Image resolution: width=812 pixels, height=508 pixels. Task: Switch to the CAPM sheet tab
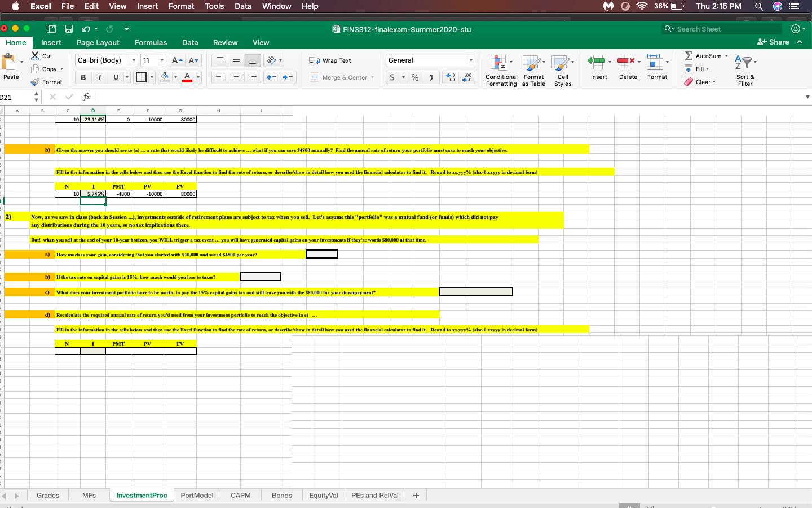pos(241,496)
